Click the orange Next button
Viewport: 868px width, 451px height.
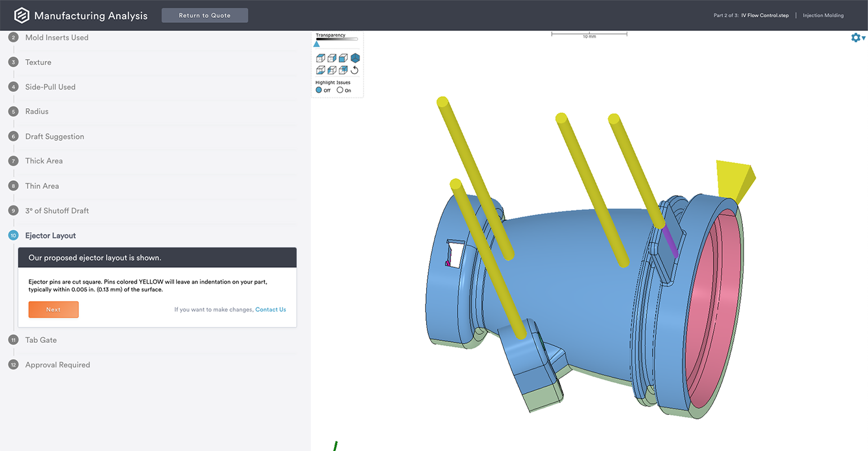click(x=54, y=309)
